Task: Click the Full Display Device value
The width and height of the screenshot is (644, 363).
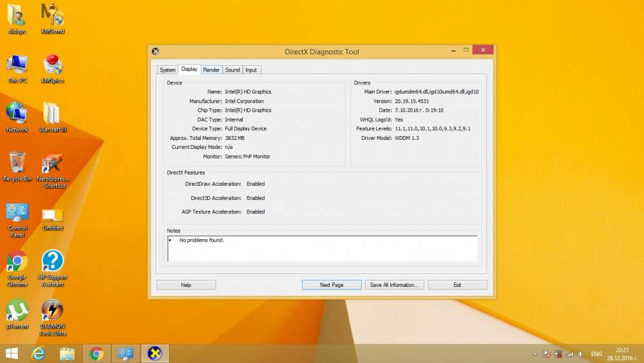Action: click(245, 129)
